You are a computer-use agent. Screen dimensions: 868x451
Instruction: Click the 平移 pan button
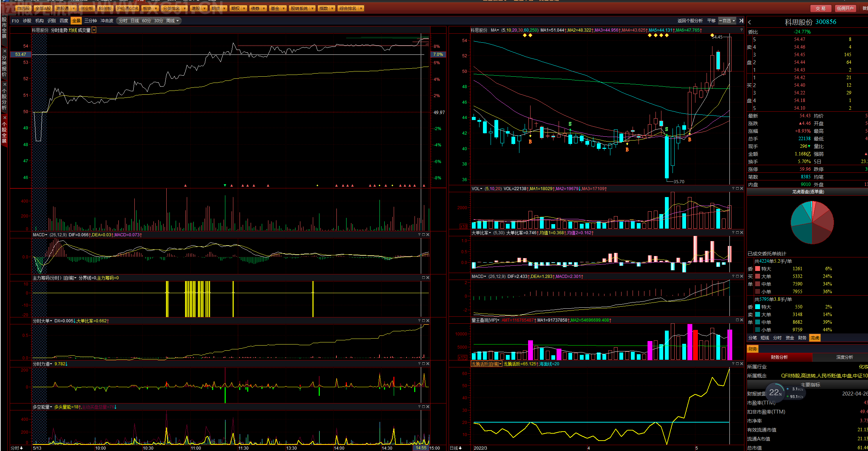coord(711,21)
